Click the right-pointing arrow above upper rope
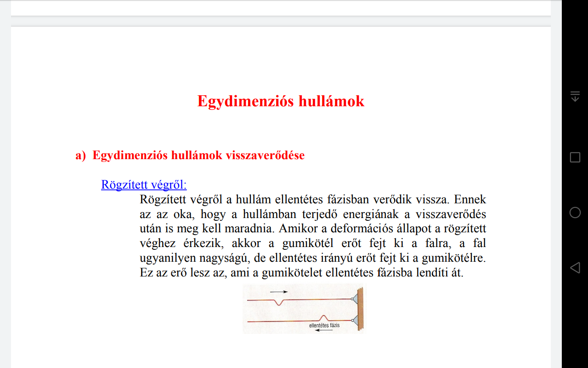Image resolution: width=588 pixels, height=368 pixels. click(279, 292)
